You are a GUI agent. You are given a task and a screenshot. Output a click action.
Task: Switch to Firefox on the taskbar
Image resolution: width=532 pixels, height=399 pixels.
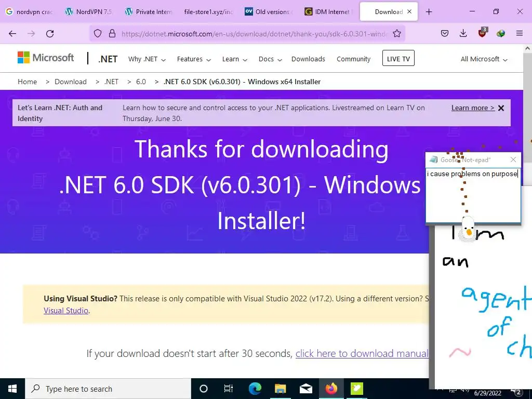click(x=331, y=389)
